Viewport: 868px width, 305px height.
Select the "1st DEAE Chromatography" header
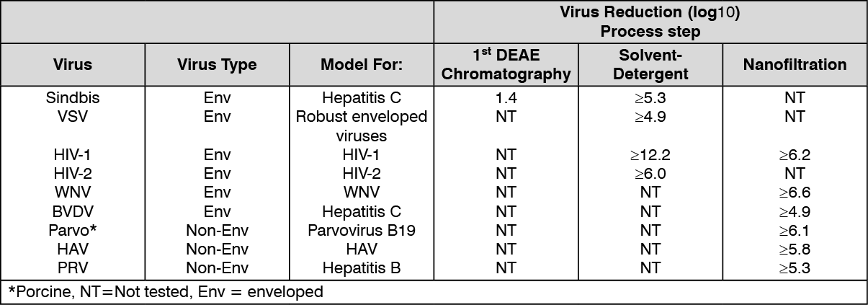coord(506,64)
